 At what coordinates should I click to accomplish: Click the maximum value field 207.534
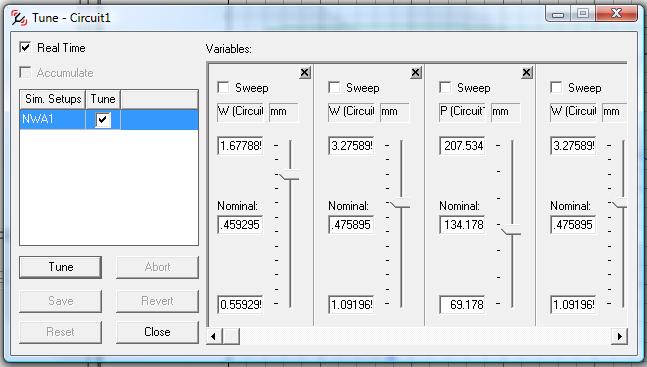click(462, 146)
